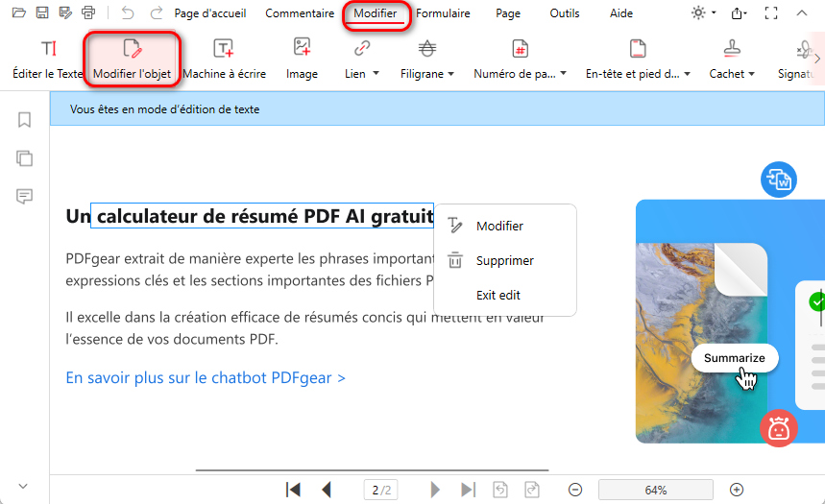Follow the En savoir plus sur le chatbot link
The width and height of the screenshot is (825, 504).
click(x=206, y=377)
